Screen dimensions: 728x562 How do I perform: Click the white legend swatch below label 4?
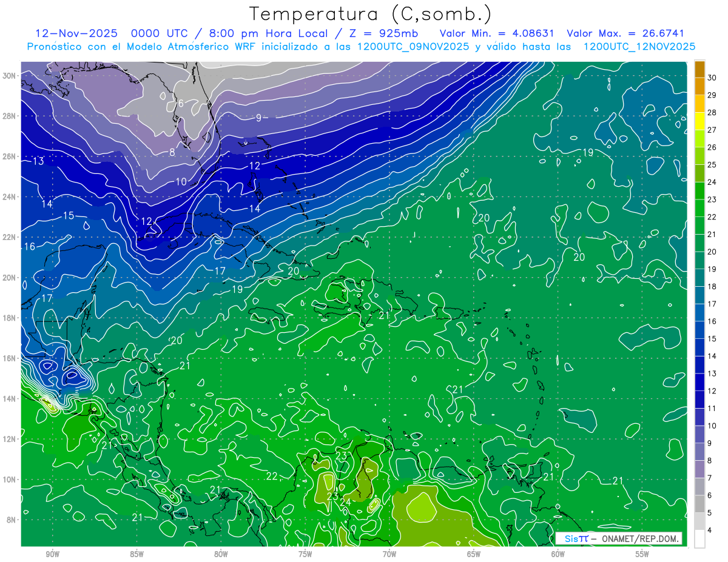click(x=699, y=539)
